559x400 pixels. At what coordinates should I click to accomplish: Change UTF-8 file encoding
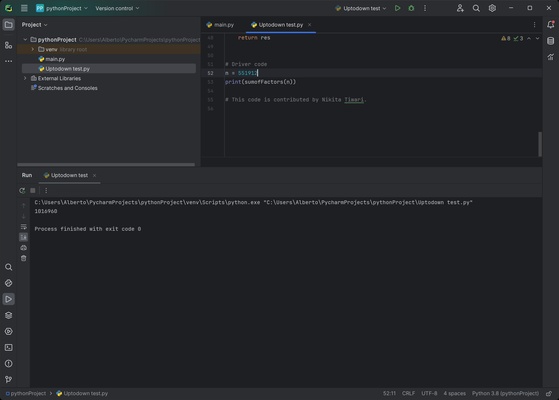click(429, 394)
